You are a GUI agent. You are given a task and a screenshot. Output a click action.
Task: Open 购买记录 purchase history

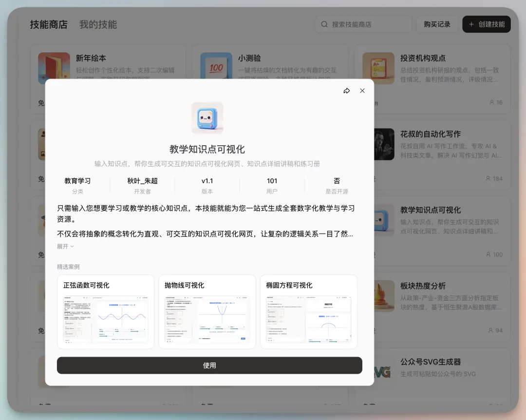[437, 24]
